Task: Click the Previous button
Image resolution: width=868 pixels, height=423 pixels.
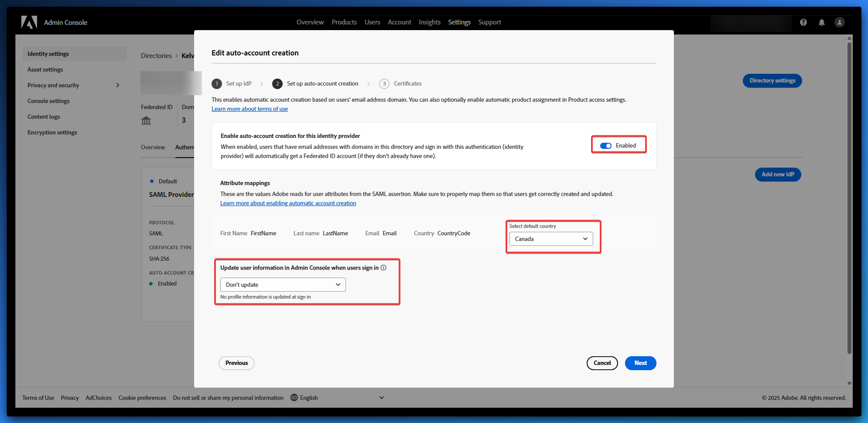Action: 236,363
